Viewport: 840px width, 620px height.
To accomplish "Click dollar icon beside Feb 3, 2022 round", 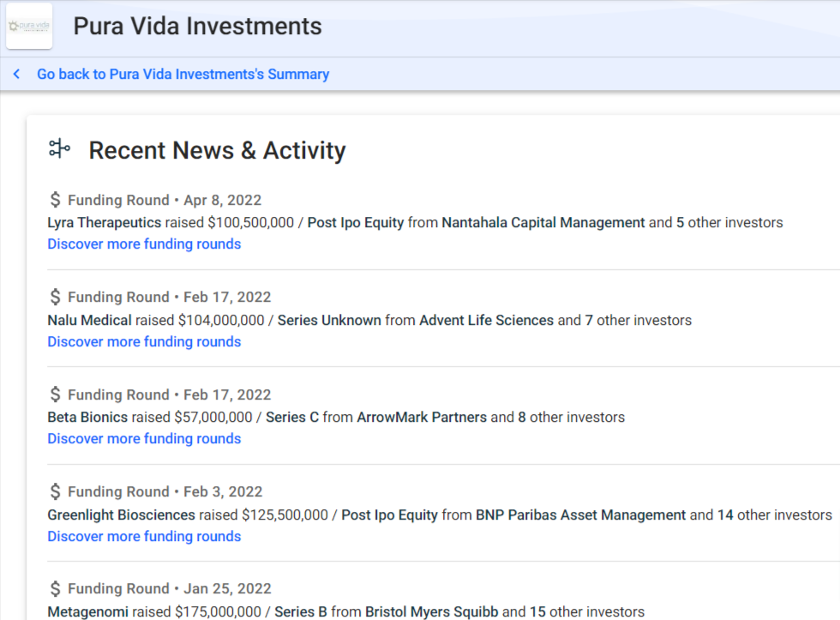I will (x=56, y=491).
